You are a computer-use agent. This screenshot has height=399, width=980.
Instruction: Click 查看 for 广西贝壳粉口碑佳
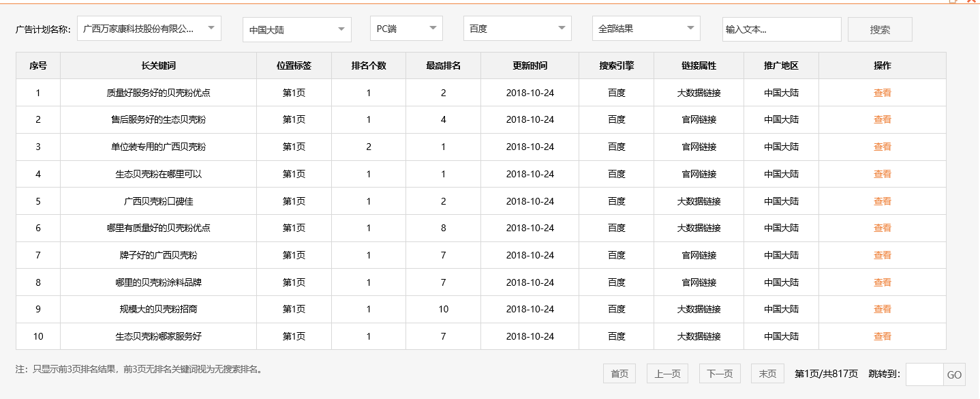[881, 201]
